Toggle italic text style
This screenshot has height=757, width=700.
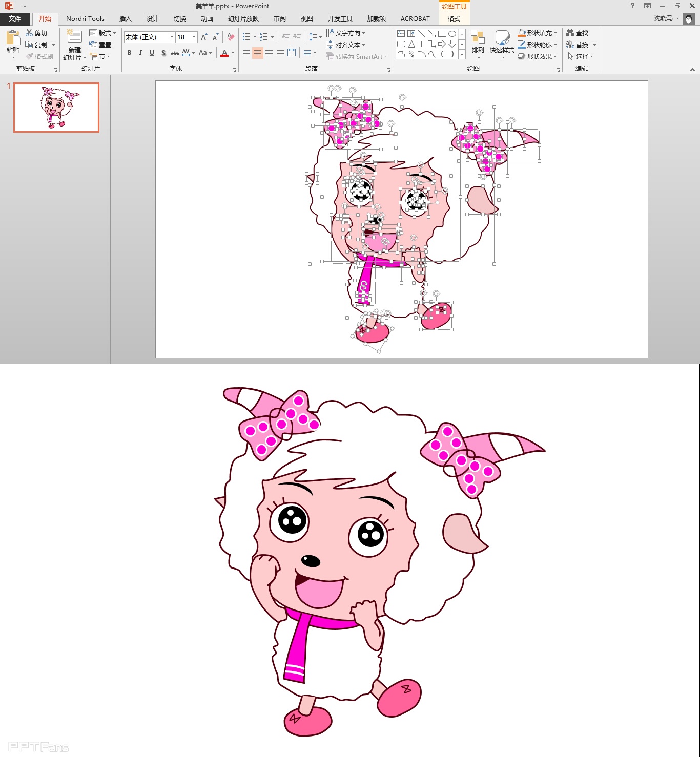pos(140,53)
